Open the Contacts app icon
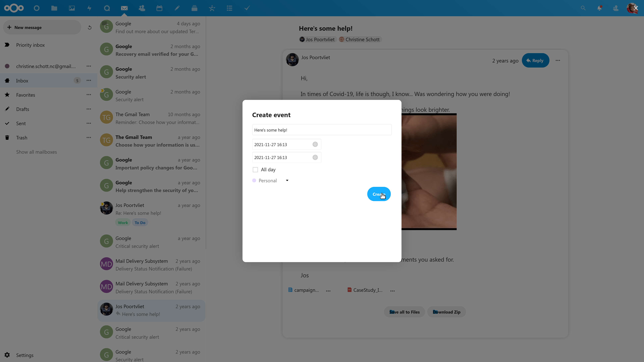644x362 pixels. 142,8
